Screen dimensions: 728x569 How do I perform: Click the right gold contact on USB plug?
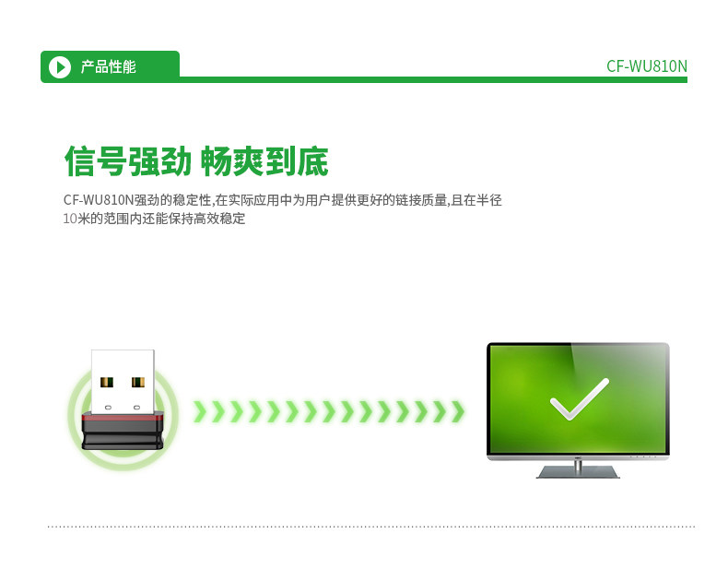pyautogui.click(x=138, y=383)
